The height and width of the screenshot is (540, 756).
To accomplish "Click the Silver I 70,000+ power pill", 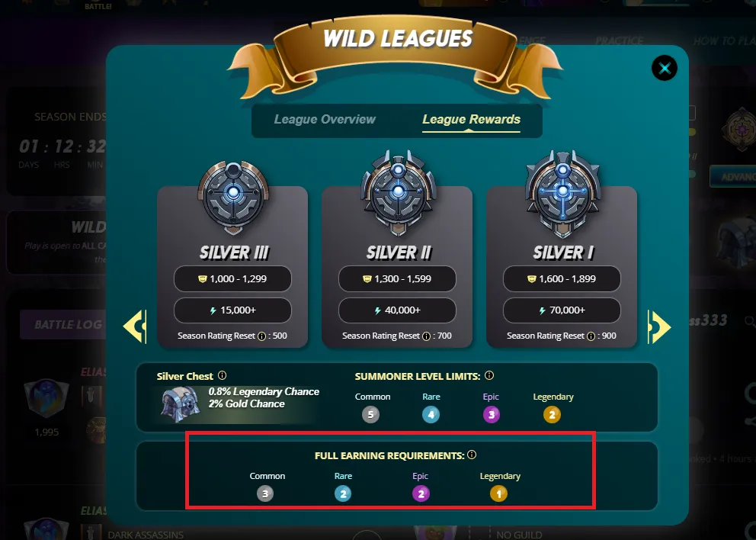I will click(x=562, y=310).
